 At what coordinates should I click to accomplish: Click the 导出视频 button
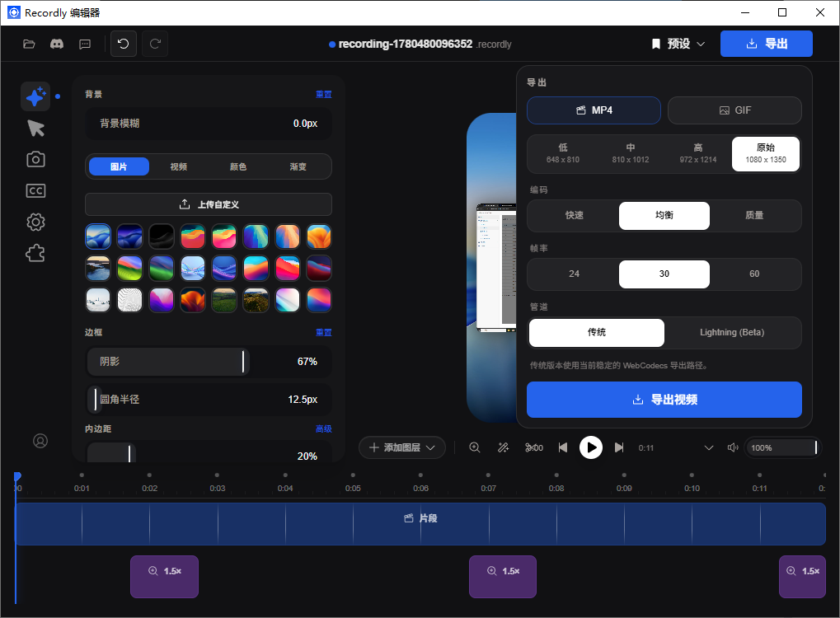click(664, 400)
